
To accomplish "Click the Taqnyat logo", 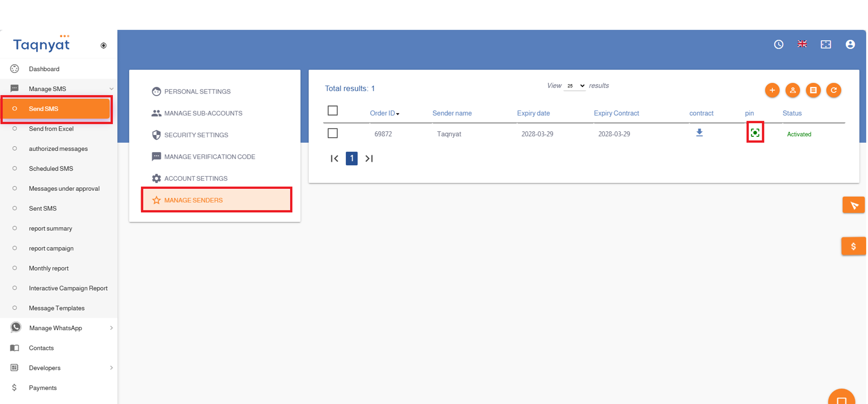I will (41, 44).
